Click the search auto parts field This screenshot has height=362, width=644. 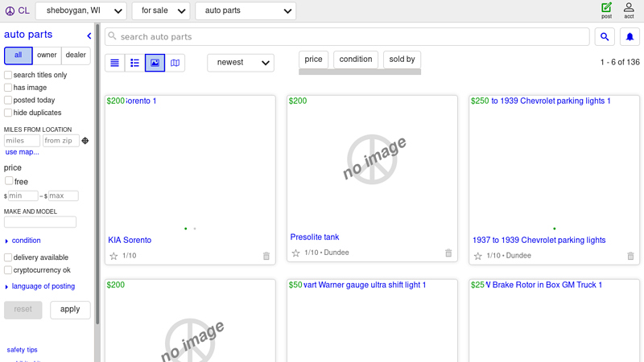coord(347,37)
